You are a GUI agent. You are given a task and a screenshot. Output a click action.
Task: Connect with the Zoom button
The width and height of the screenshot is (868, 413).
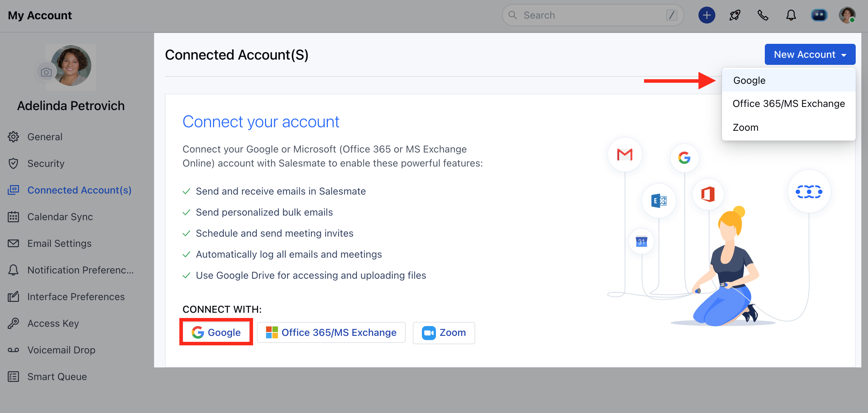click(x=444, y=332)
